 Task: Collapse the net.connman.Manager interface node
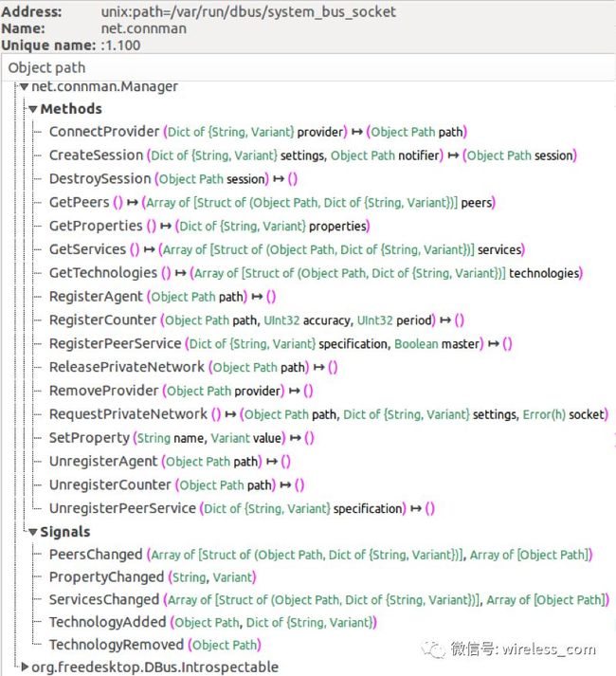[x=24, y=87]
